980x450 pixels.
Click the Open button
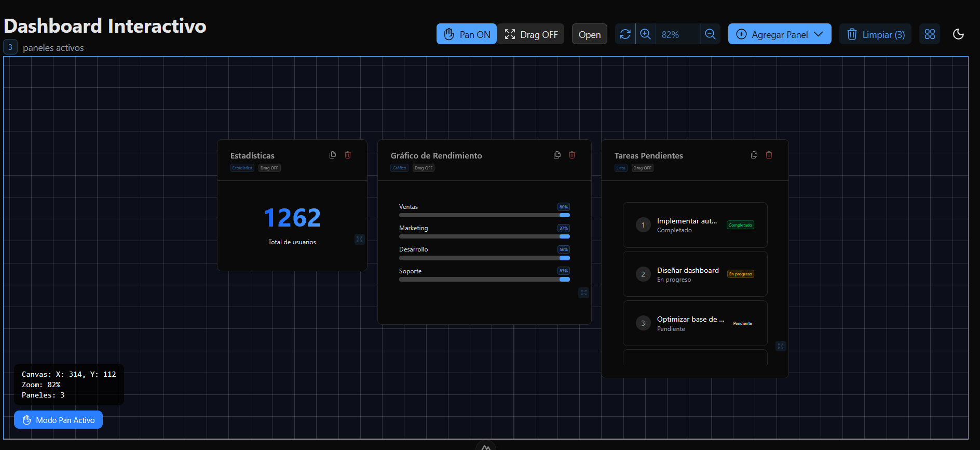click(x=590, y=34)
